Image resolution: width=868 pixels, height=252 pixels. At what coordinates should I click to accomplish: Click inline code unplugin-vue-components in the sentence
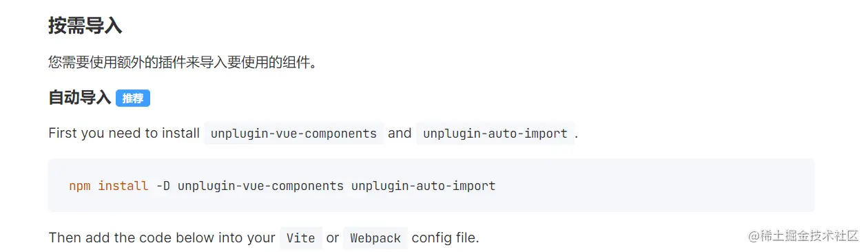[294, 134]
